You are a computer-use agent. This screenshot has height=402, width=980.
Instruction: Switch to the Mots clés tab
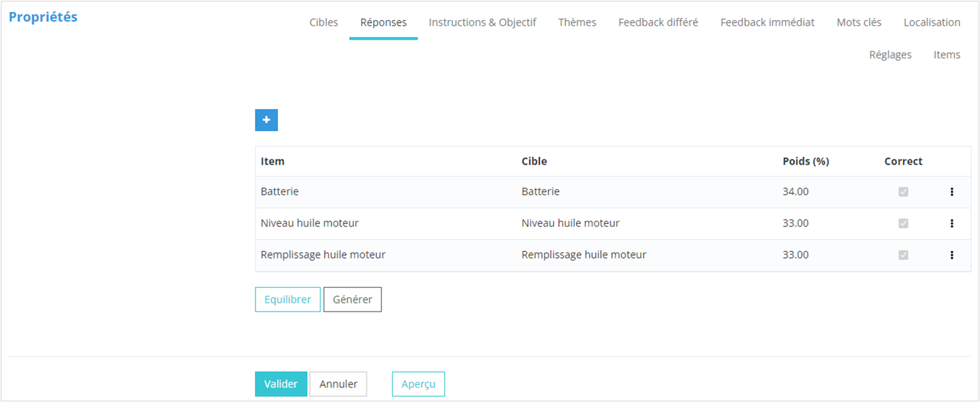[859, 22]
